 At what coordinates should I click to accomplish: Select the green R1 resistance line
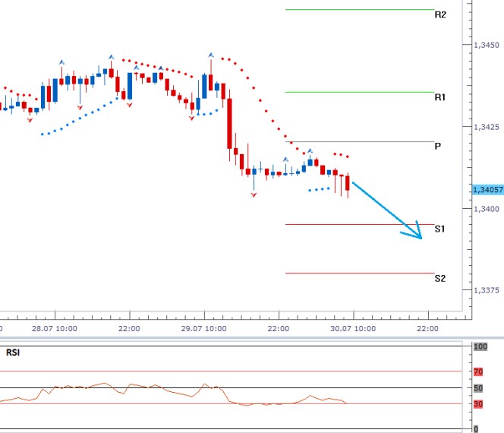pyautogui.click(x=360, y=93)
